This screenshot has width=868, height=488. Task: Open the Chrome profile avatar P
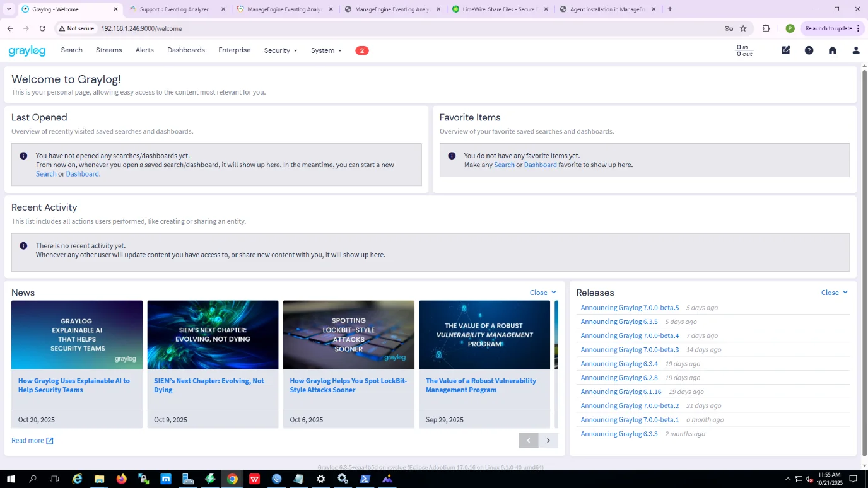pyautogui.click(x=790, y=28)
